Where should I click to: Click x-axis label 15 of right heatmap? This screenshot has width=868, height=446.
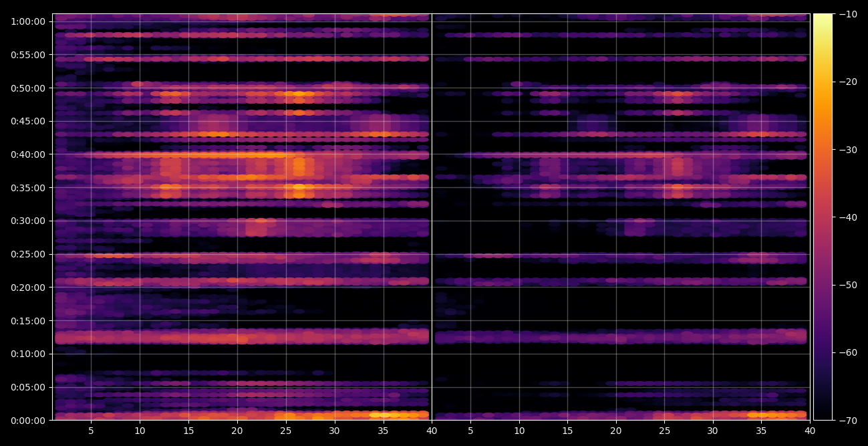[567, 431]
